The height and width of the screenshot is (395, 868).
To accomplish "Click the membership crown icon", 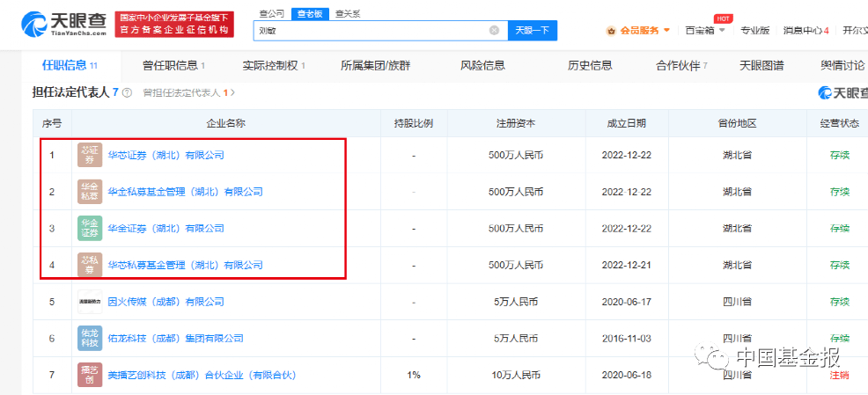I will [611, 31].
